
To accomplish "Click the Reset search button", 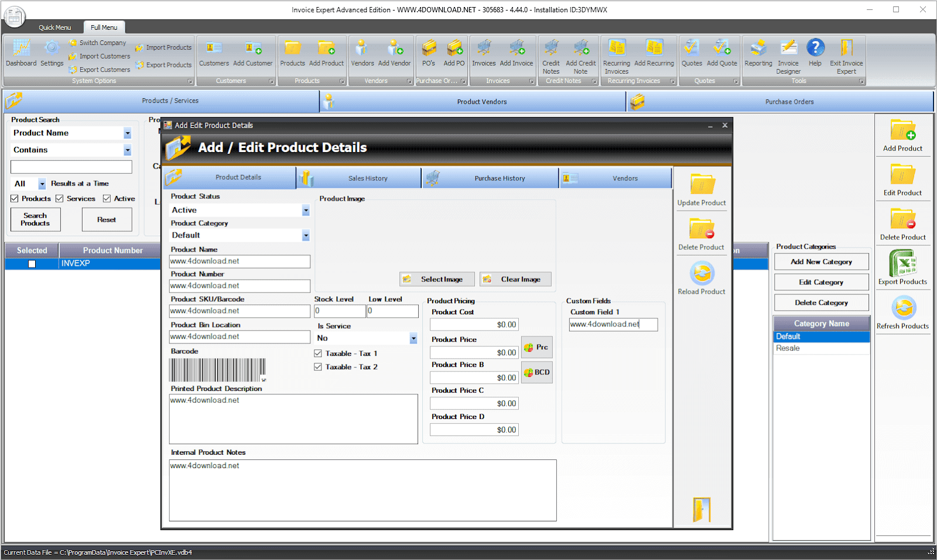I will pos(107,219).
